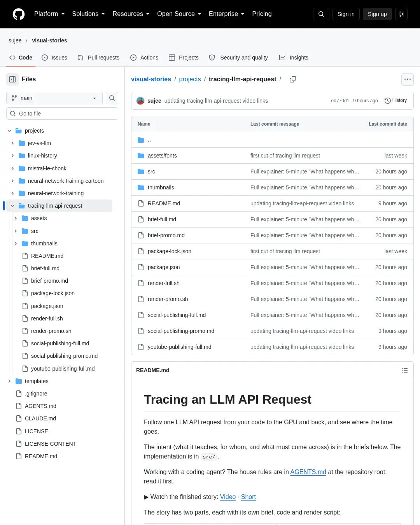
Task: Open appearance settings icon next to Sign up
Action: (401, 14)
